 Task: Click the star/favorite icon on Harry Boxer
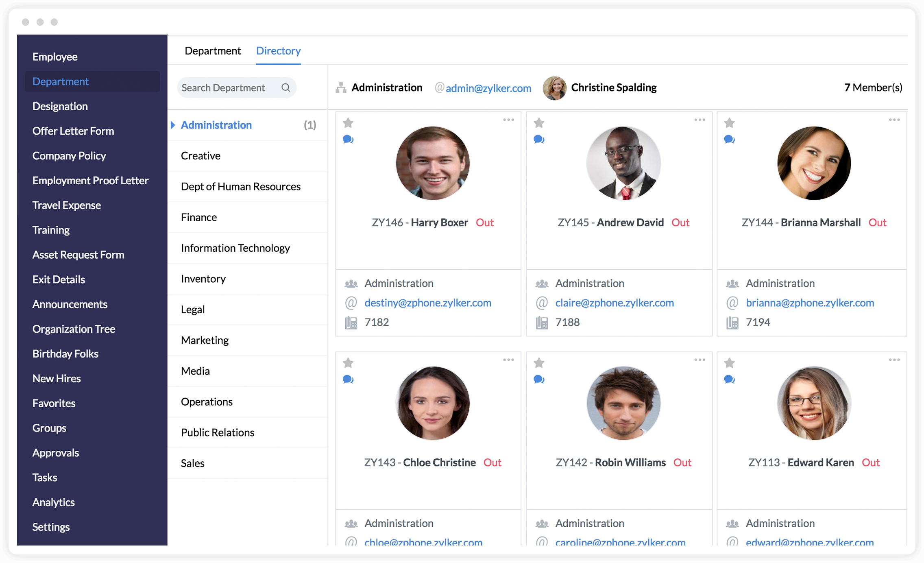[x=349, y=122]
